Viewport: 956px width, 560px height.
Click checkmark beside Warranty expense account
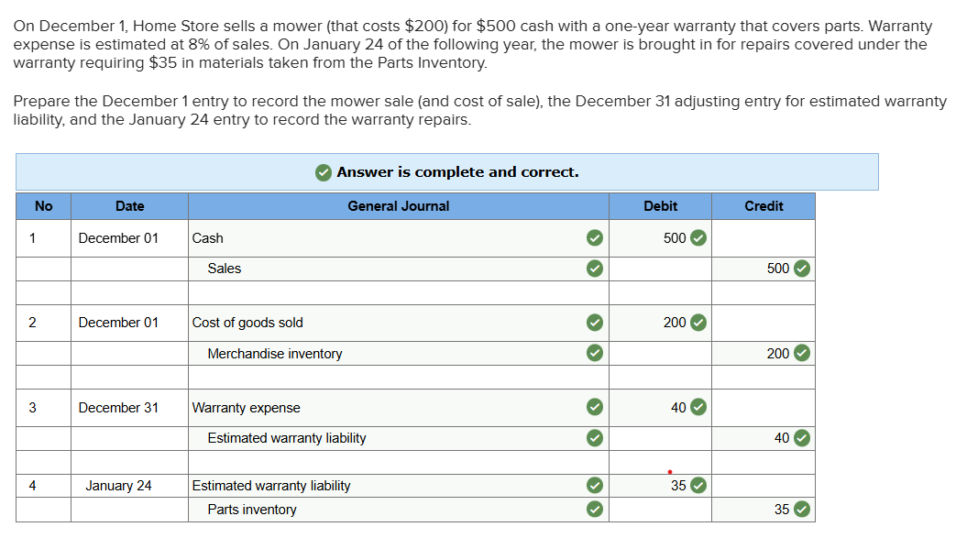pyautogui.click(x=595, y=407)
